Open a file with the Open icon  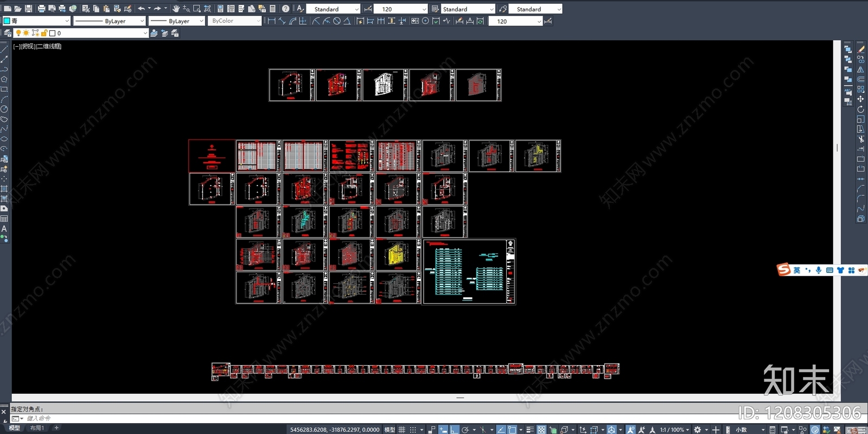tap(18, 9)
